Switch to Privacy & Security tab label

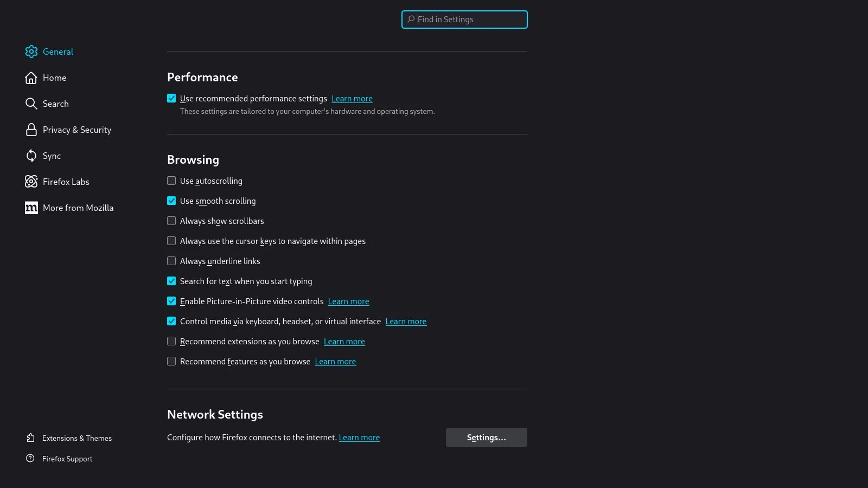(x=77, y=130)
